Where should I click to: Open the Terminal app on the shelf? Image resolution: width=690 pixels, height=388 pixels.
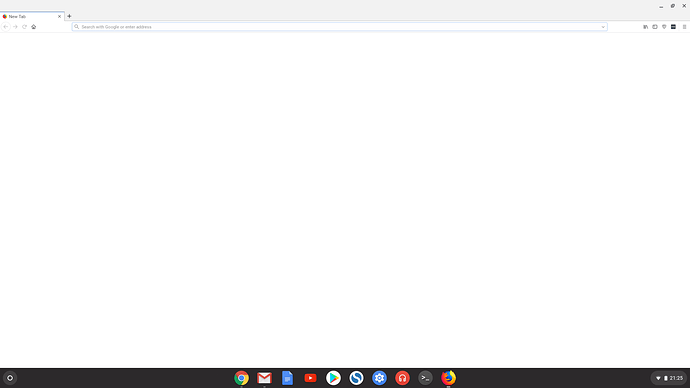point(425,378)
